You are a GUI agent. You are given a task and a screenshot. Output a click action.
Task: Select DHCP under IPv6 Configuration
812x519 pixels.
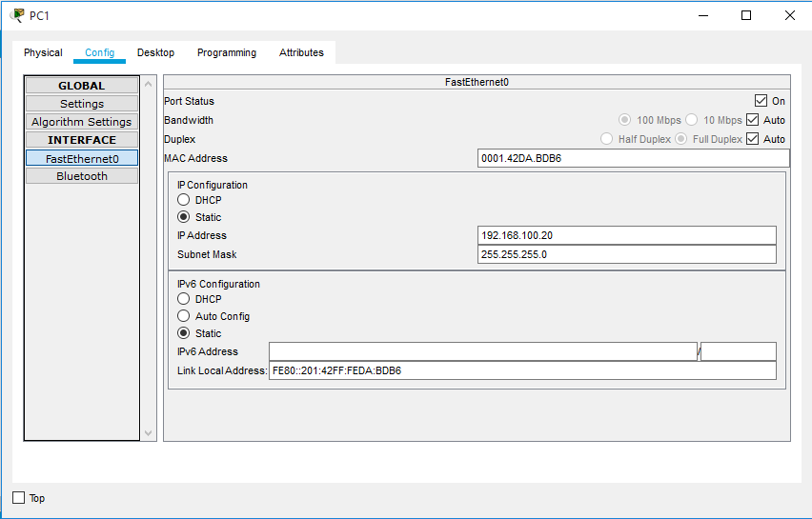184,299
